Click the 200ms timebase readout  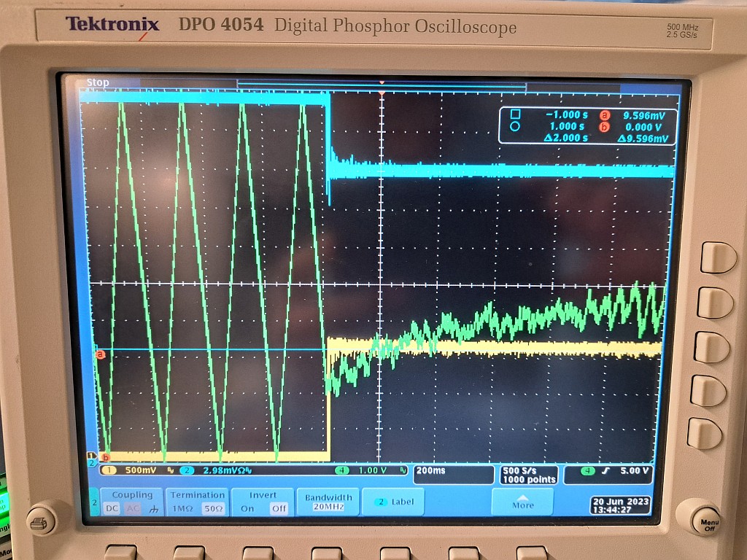click(452, 471)
